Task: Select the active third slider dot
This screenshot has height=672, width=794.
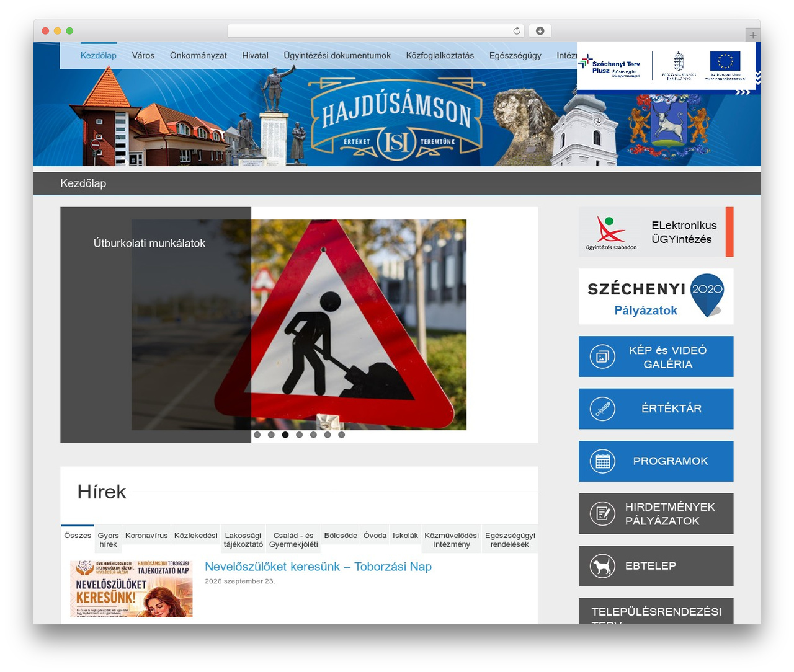Action: click(285, 435)
